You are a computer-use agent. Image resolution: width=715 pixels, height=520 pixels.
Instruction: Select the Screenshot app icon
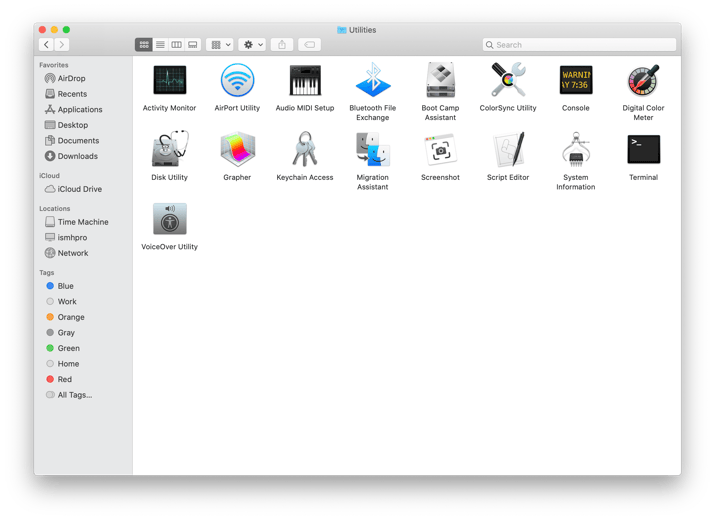click(440, 149)
